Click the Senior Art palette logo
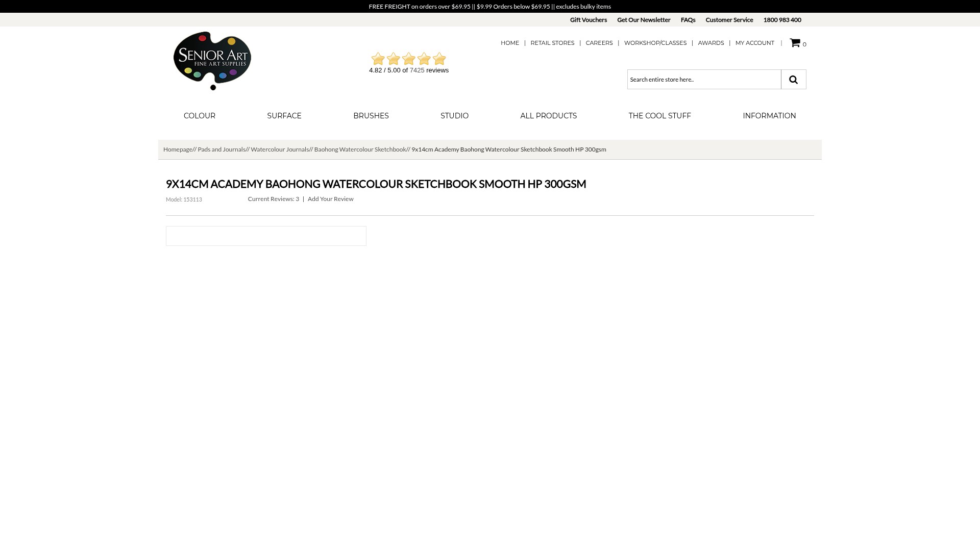This screenshot has width=980, height=551. point(212,61)
